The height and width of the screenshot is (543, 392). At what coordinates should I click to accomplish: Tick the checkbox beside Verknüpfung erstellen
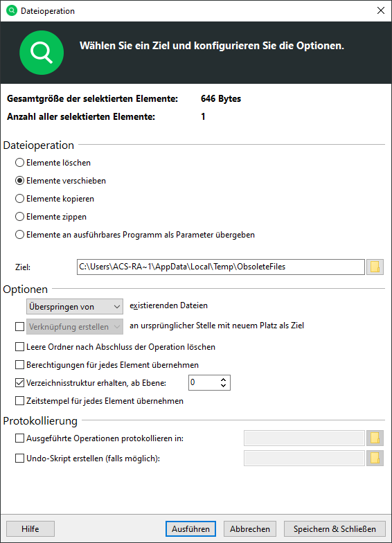(19, 327)
